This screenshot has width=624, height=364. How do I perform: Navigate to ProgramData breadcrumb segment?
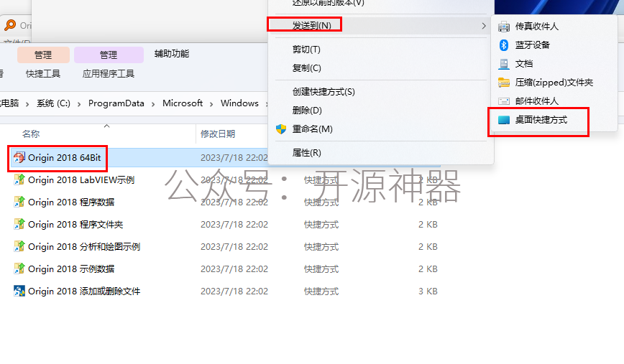pos(116,103)
